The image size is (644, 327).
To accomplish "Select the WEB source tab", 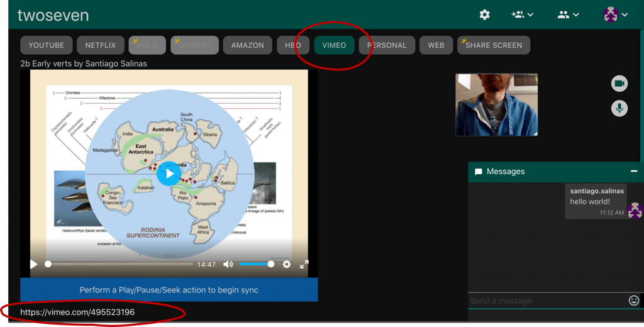I will [x=436, y=45].
